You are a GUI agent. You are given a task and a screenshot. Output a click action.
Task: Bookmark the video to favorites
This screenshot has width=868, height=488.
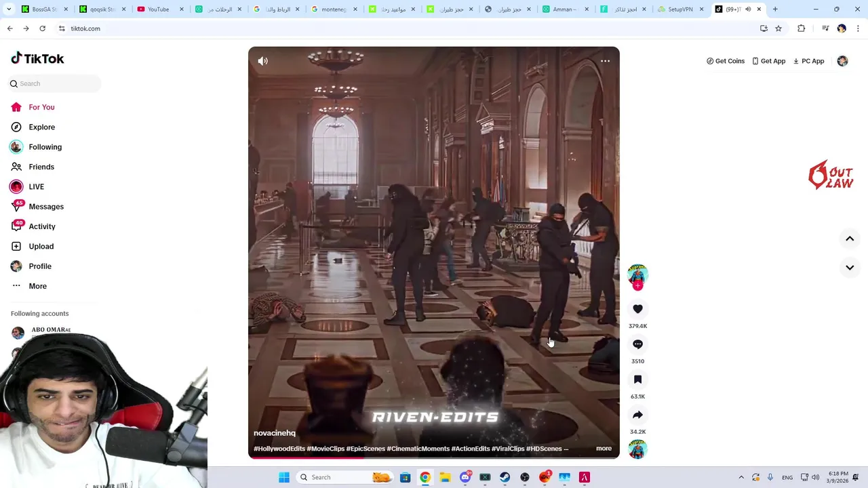tap(637, 380)
